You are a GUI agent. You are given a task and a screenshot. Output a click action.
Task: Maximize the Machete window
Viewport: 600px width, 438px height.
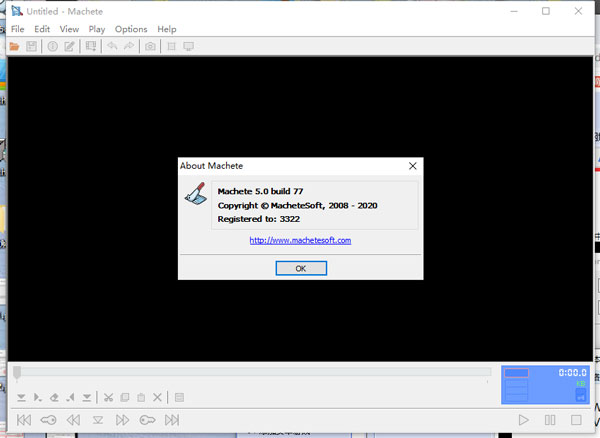click(x=546, y=11)
